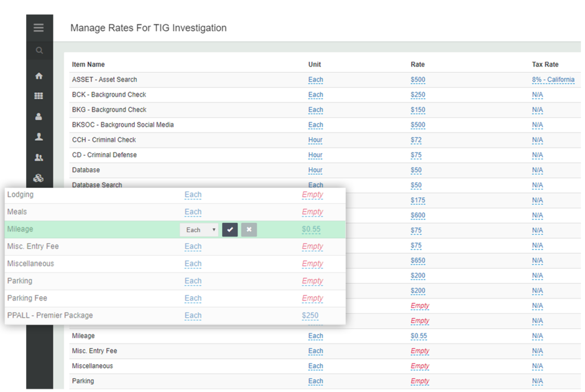The image size is (585, 392).
Task: Edit tax rate N/A for BCK row
Action: (537, 95)
